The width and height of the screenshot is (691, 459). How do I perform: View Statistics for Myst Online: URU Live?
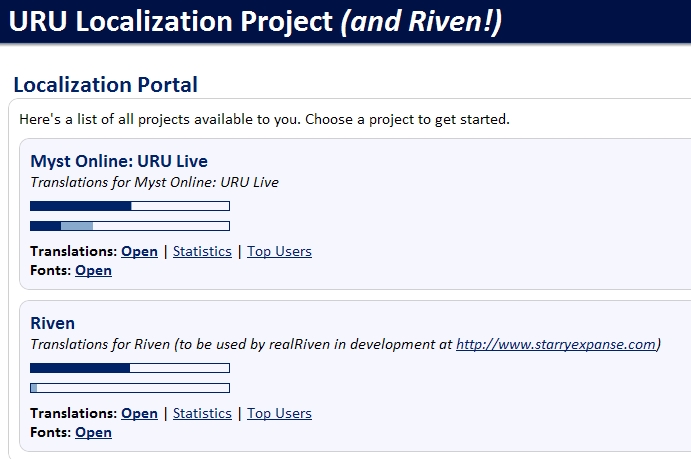point(202,251)
